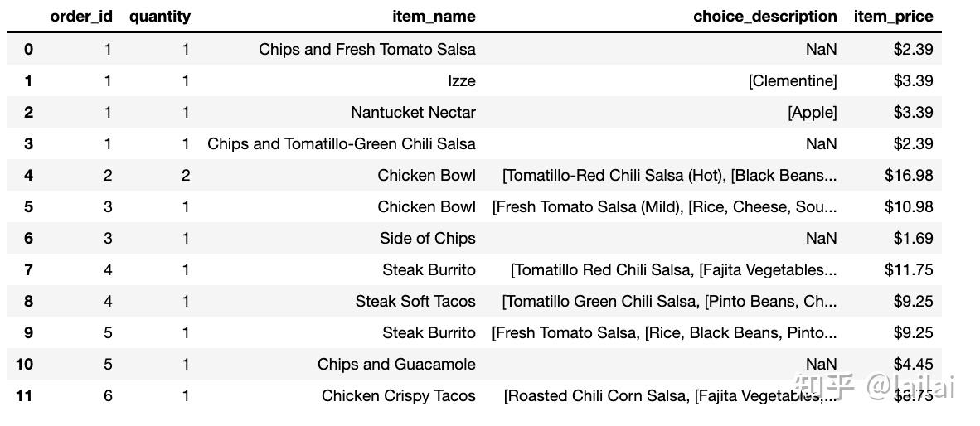Viewport: 980px width, 426px height.
Task: Select row index 0
Action: (29, 49)
